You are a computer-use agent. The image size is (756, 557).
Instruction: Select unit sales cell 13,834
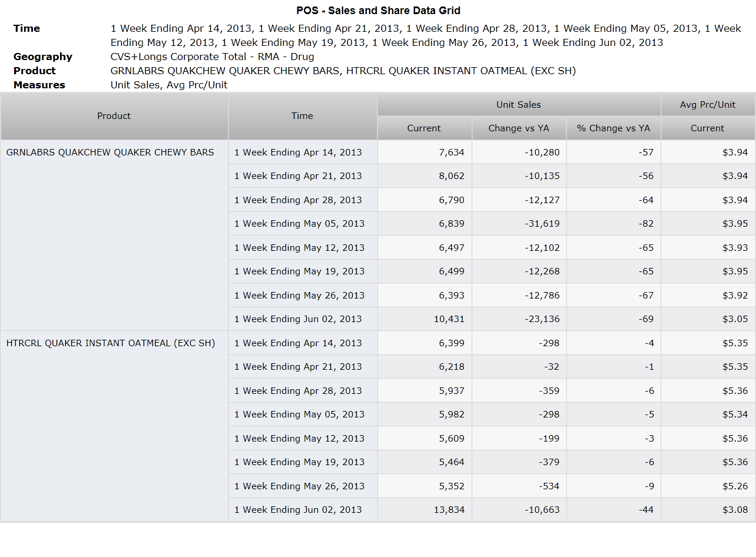click(425, 509)
